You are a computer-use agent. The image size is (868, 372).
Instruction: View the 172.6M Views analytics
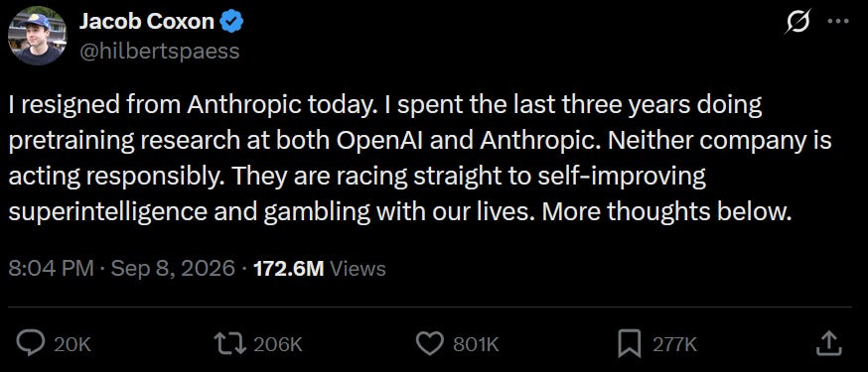pos(319,269)
